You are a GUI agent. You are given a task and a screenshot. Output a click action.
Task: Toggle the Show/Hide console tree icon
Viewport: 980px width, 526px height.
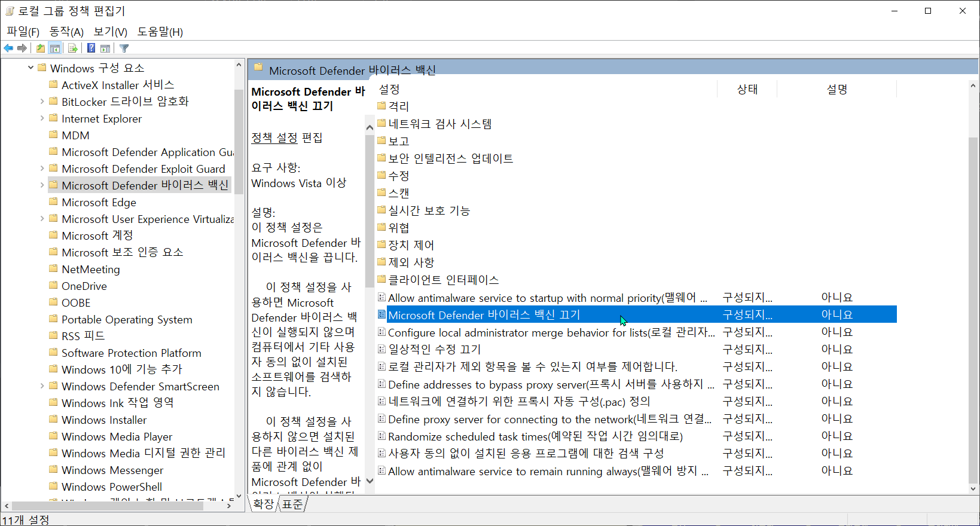tap(55, 48)
